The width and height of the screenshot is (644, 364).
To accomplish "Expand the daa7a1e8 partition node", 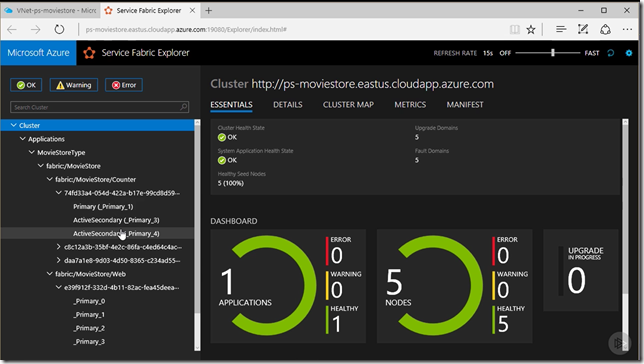I will 59,260.
